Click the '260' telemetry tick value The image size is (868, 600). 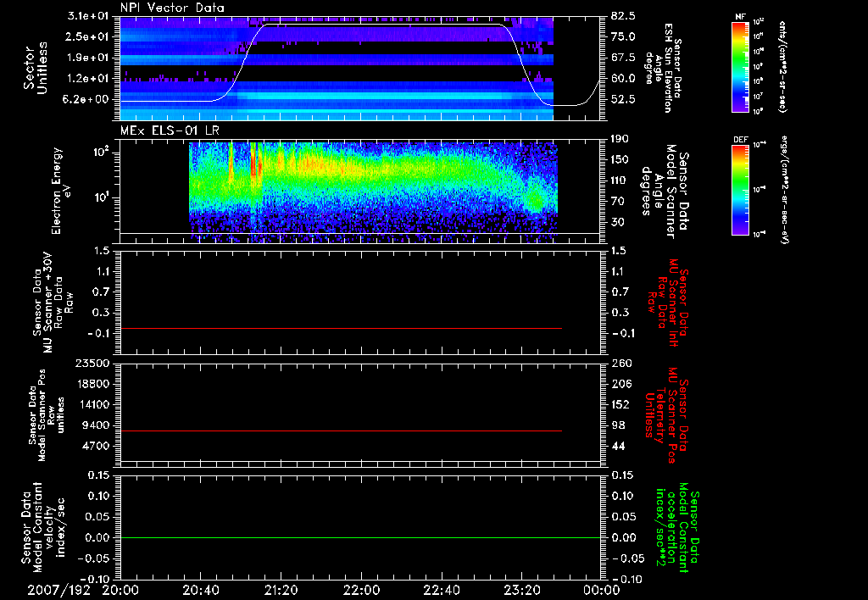620,363
